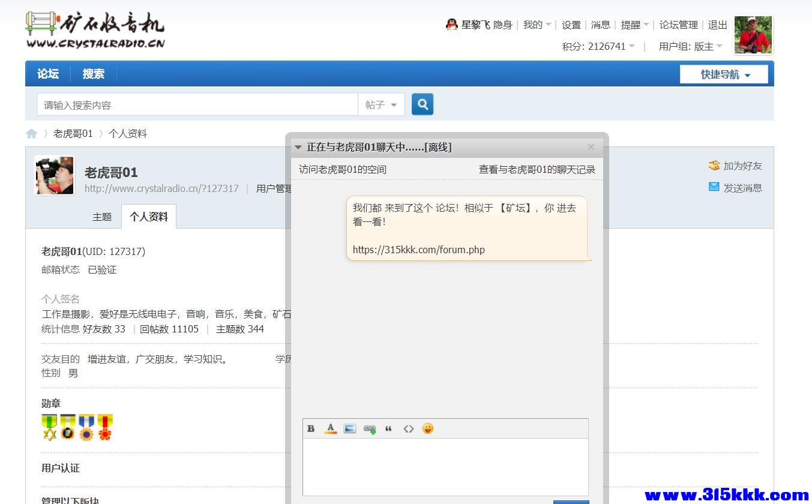Toggle bold formatting in the chat editor
The image size is (812, 504).
[311, 428]
